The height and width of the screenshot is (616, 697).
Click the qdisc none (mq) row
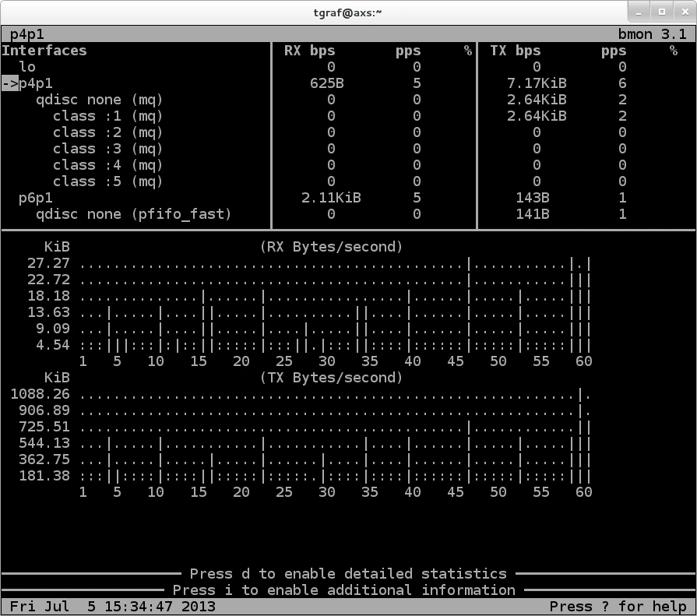click(x=99, y=100)
